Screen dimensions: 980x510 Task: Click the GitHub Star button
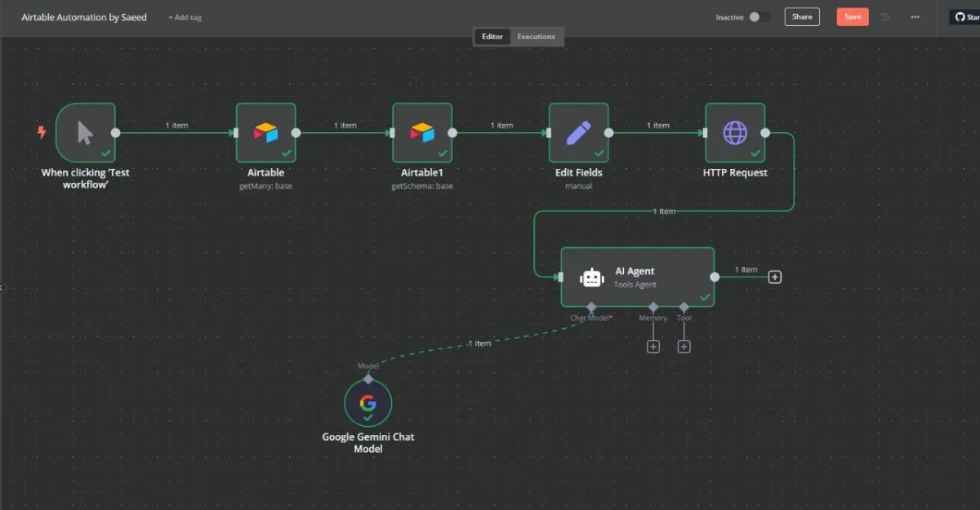[x=964, y=16]
